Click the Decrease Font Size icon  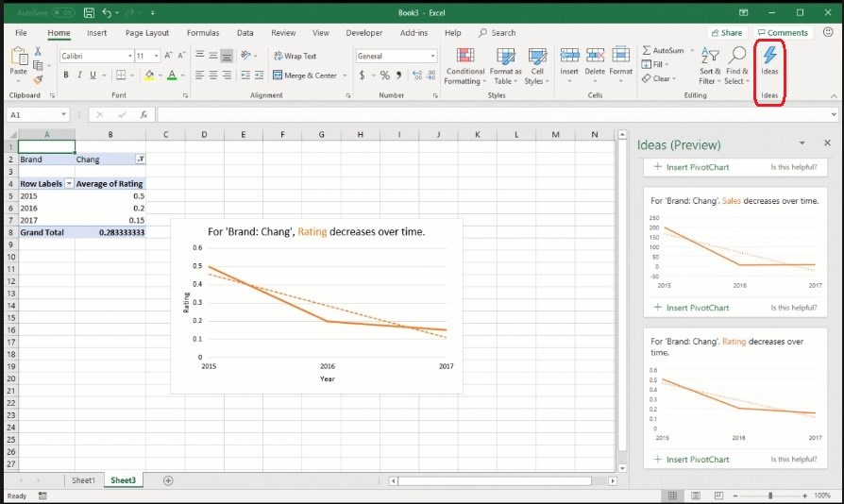click(x=181, y=56)
